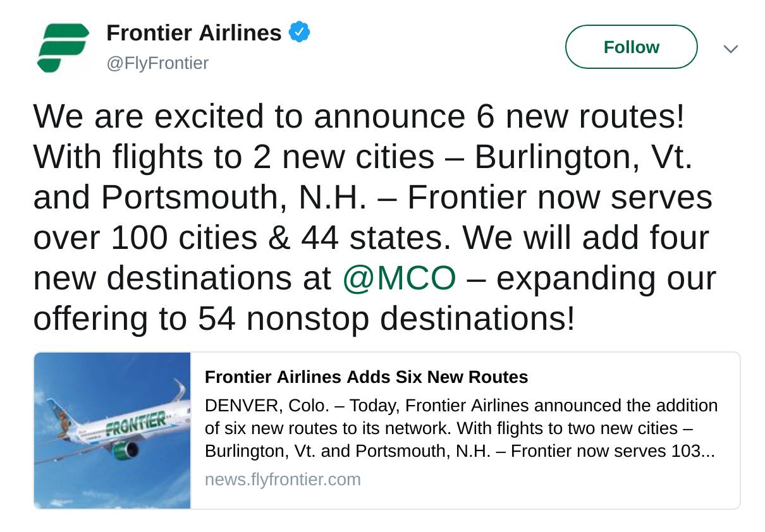Open headline 'Frontier Airlines Adds Six New Routes'
The width and height of the screenshot is (765, 532).
[366, 377]
